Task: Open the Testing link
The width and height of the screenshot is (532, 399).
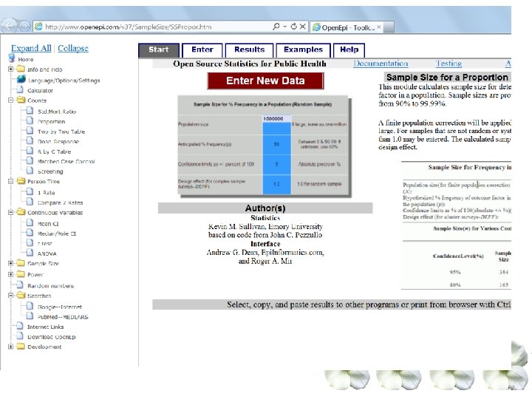Action: click(x=449, y=64)
